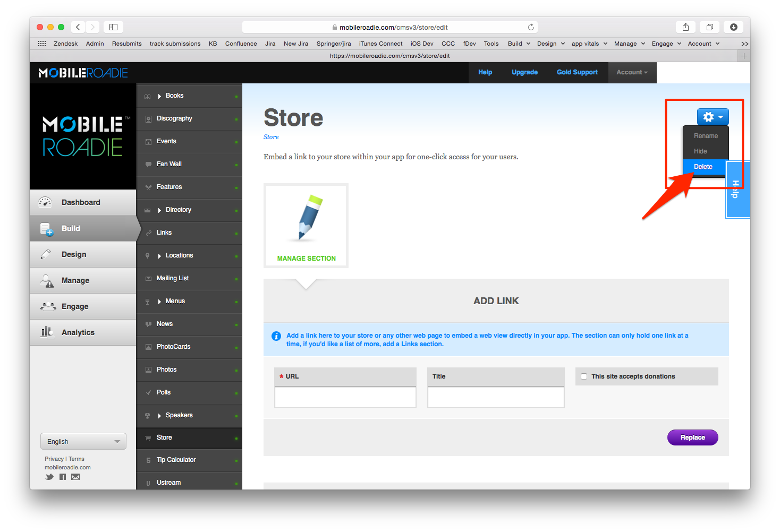The height and width of the screenshot is (532, 780).
Task: Expand the Directory section arrow
Action: pyautogui.click(x=159, y=210)
